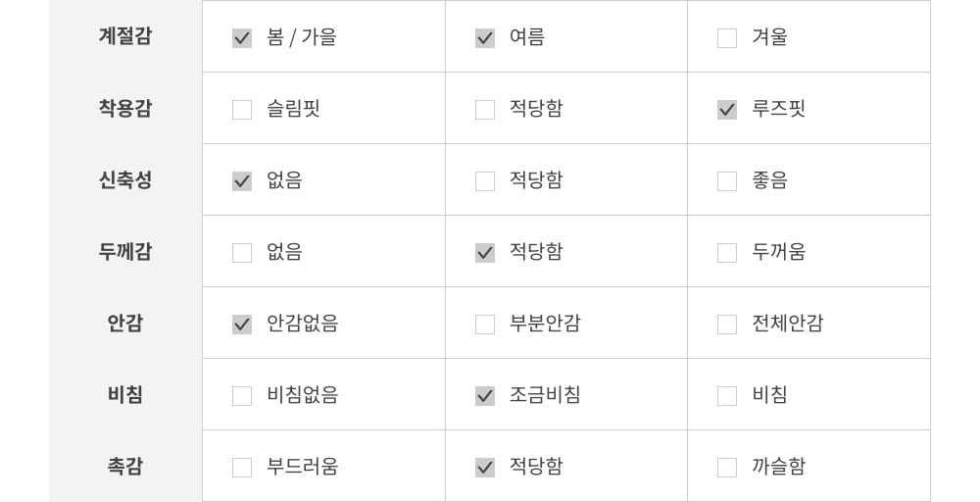Uncheck the 조금비침 checkbox
The image size is (980, 502).
(485, 396)
